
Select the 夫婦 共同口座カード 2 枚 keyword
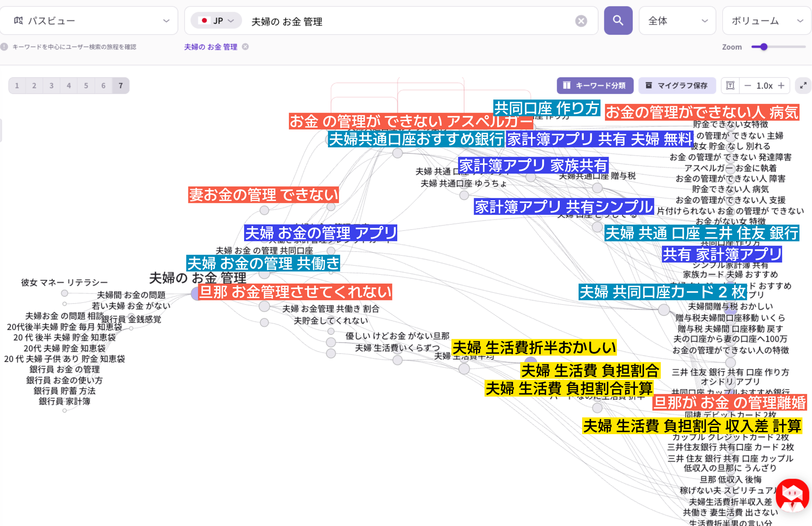[x=662, y=292]
